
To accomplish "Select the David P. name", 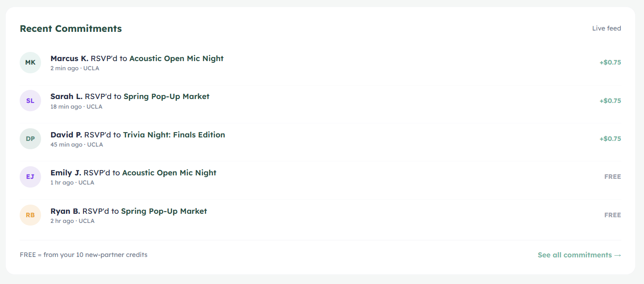I will coord(66,135).
